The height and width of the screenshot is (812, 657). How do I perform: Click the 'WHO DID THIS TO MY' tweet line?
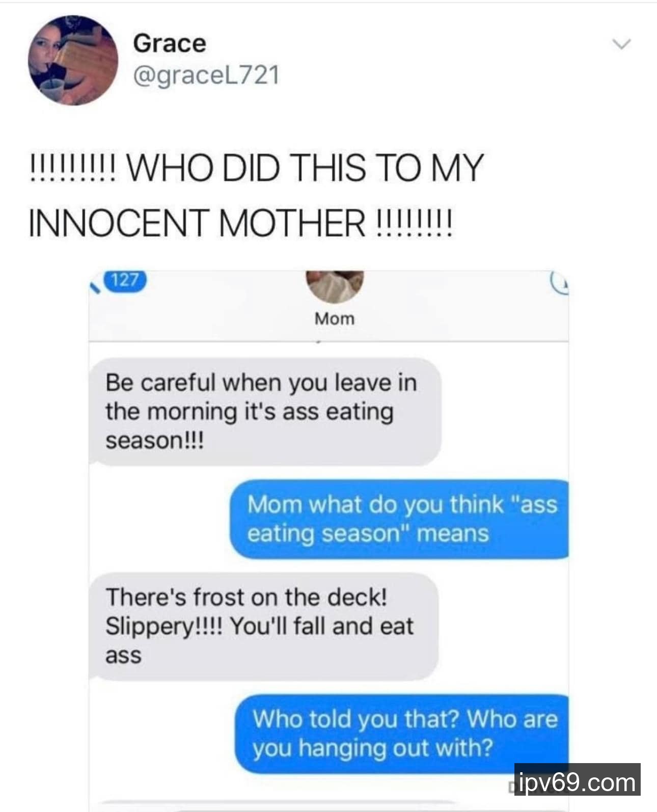click(x=255, y=168)
